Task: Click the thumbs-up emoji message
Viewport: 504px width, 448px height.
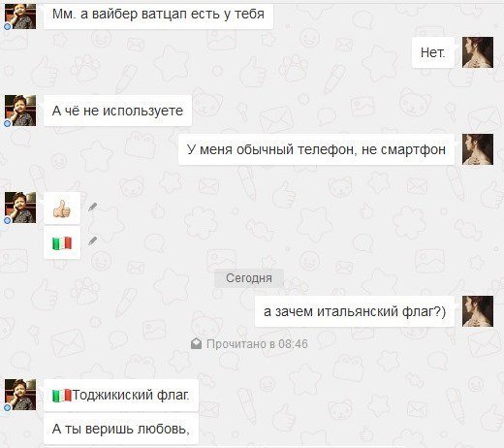Action: (x=62, y=208)
